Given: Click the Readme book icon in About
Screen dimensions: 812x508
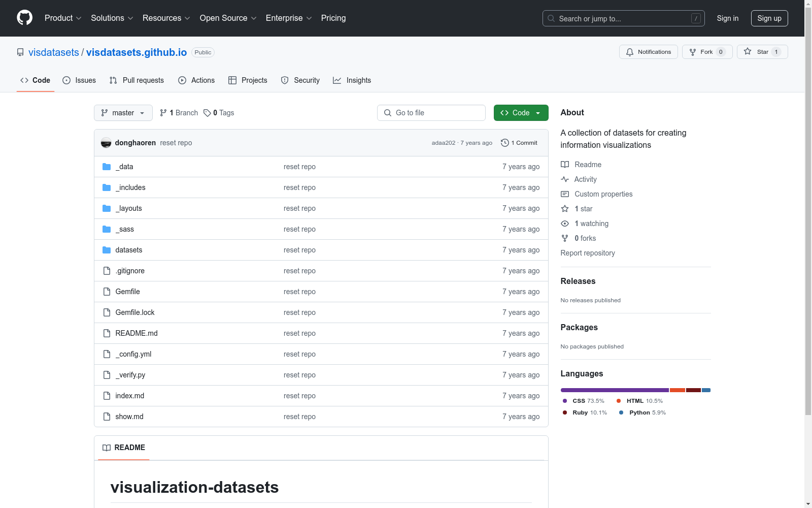Looking at the screenshot, I should coord(565,165).
